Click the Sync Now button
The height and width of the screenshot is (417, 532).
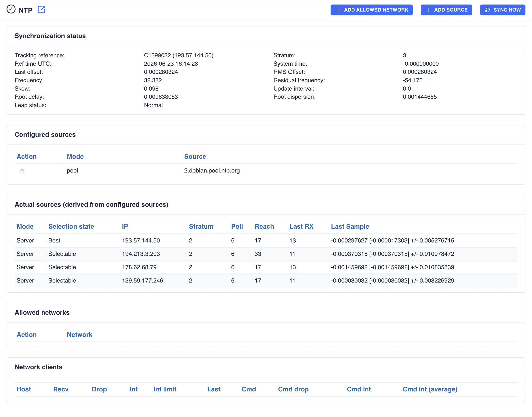(x=502, y=10)
